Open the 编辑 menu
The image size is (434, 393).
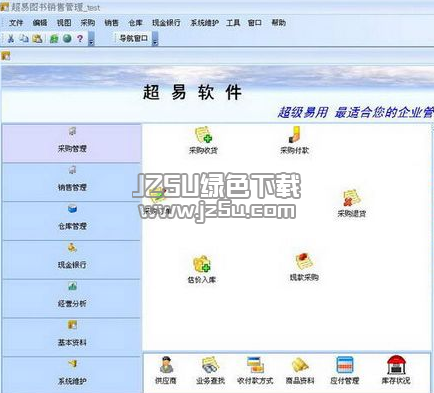(x=40, y=23)
